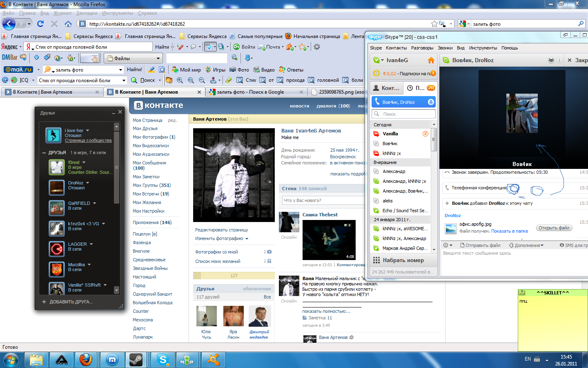Viewport: 588px width, 368px height.
Task: Open the Звонки menu in Skype
Action: [x=445, y=48]
